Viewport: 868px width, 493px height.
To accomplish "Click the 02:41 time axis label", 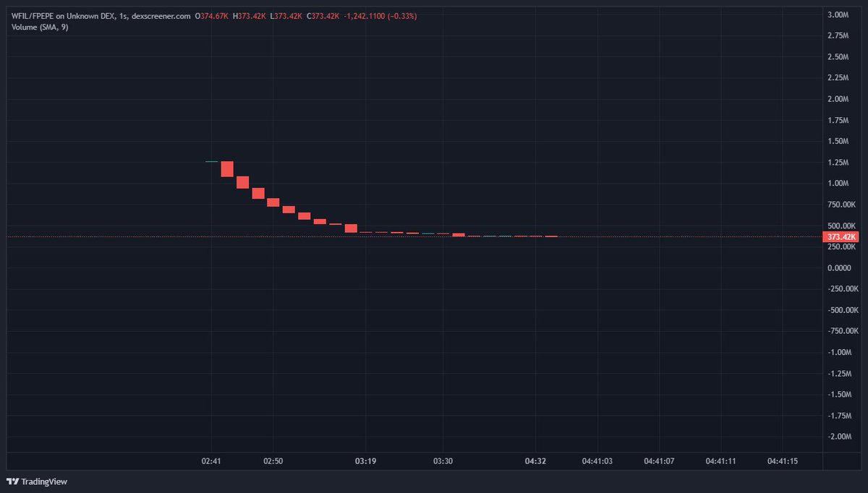I will pyautogui.click(x=211, y=460).
